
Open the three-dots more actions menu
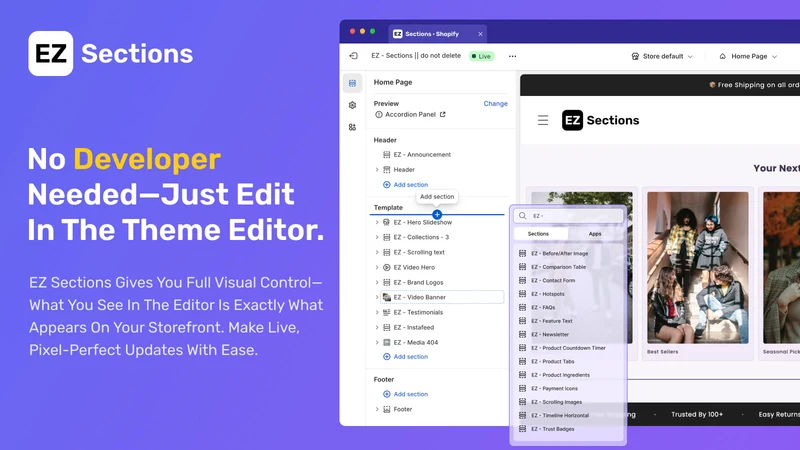click(512, 56)
